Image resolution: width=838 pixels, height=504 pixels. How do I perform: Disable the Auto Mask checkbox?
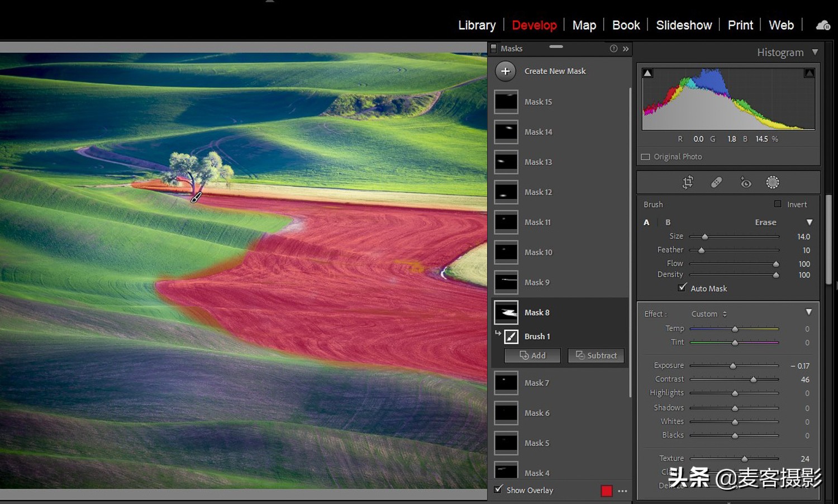[682, 288]
